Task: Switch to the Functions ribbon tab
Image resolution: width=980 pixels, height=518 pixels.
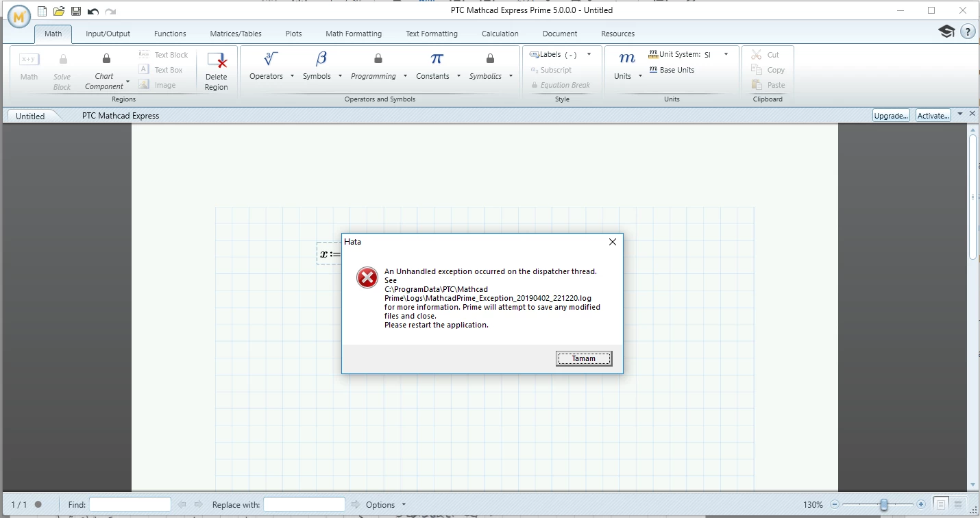Action: pos(170,34)
